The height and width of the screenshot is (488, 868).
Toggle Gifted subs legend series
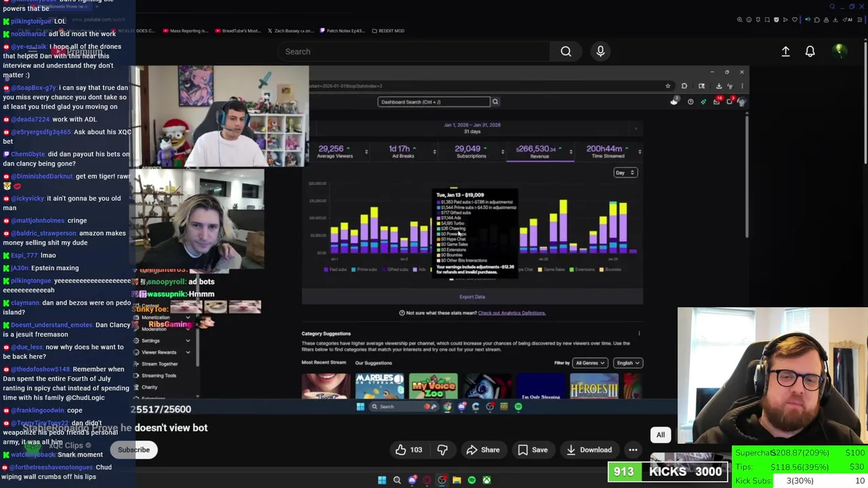pos(395,270)
